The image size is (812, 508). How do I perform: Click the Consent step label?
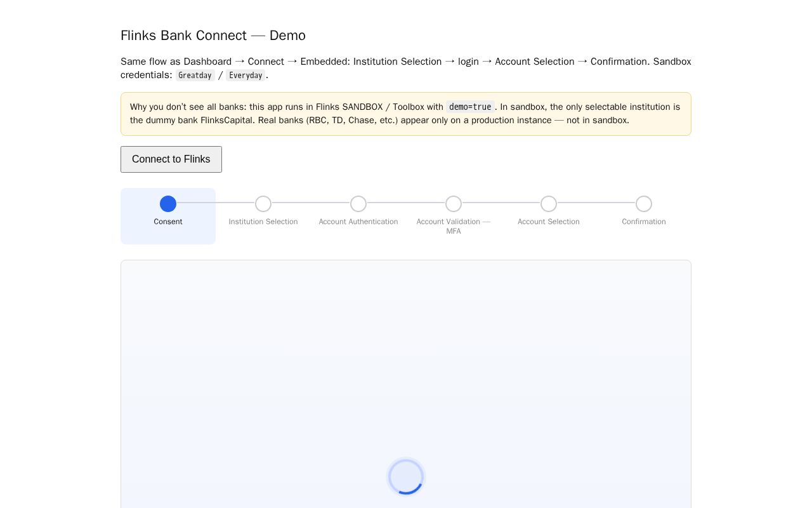(168, 222)
